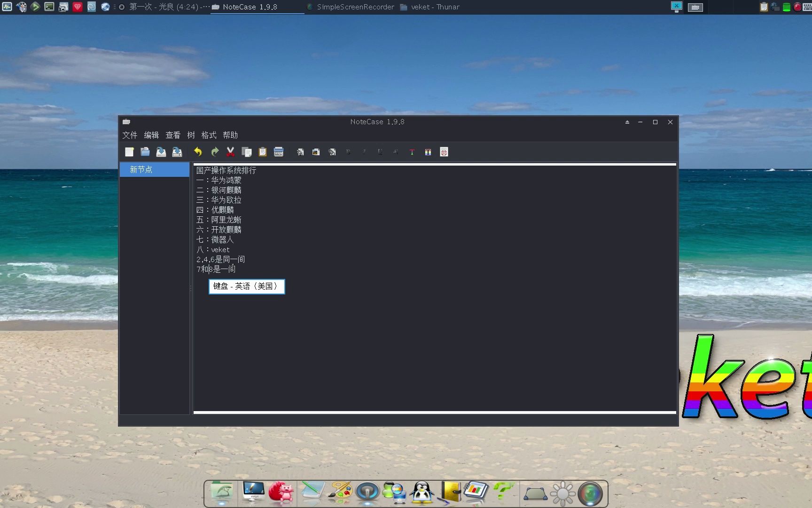
Task: Toggle strikethrough formatting in toolbar
Action: [x=396, y=152]
